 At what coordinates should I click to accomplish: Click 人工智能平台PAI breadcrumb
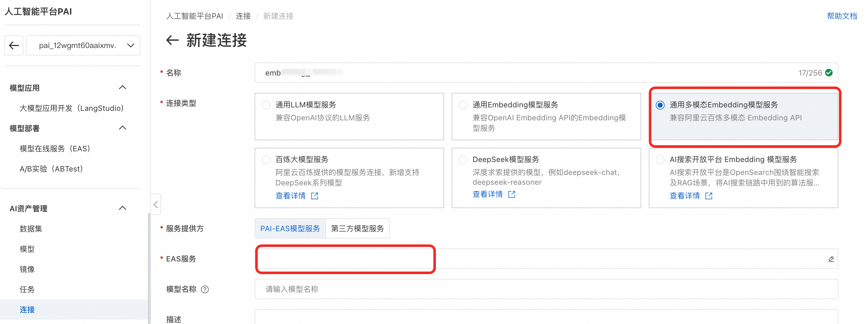click(x=195, y=16)
